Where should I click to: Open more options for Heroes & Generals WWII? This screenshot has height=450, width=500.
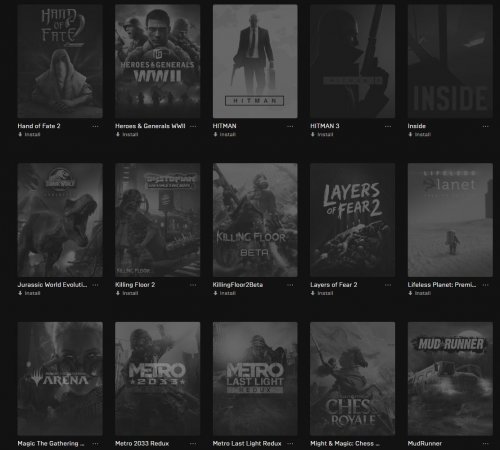(193, 126)
